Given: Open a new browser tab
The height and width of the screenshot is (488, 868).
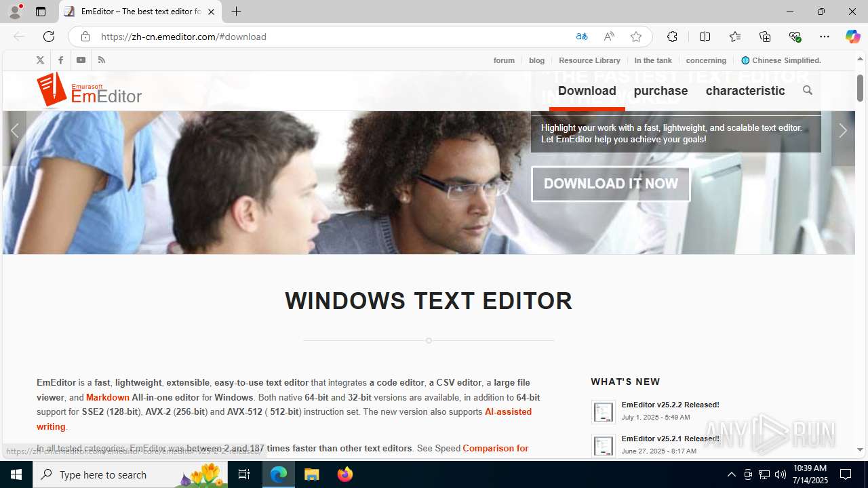Looking at the screenshot, I should tap(236, 12).
